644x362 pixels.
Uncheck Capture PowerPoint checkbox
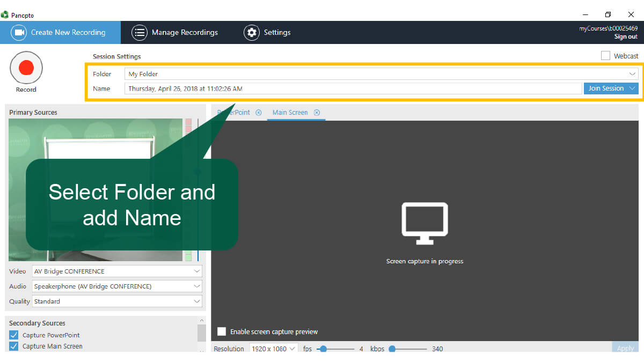(x=14, y=335)
